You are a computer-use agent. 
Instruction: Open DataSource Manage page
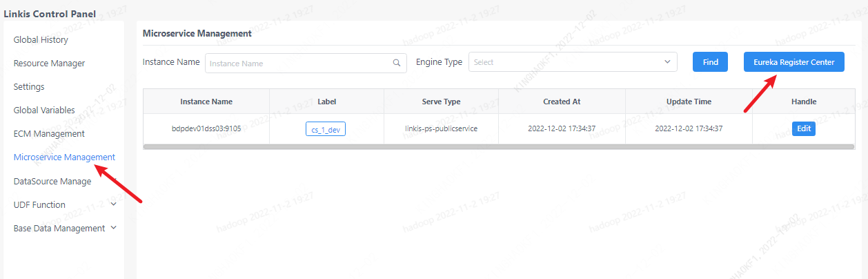point(52,181)
